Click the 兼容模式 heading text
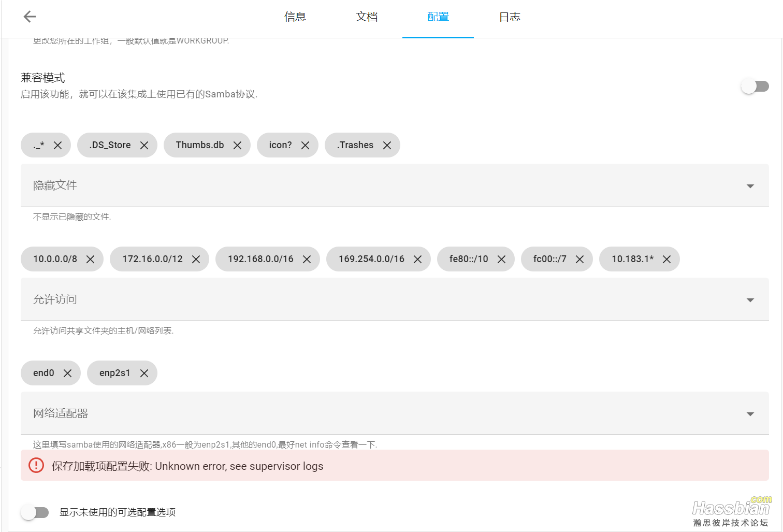 pyautogui.click(x=43, y=78)
